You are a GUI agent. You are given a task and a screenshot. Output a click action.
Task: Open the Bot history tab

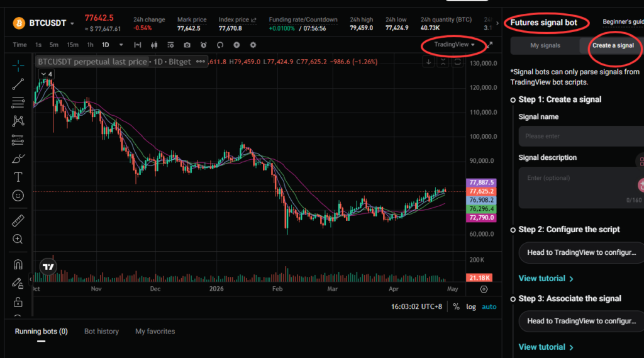[101, 332]
